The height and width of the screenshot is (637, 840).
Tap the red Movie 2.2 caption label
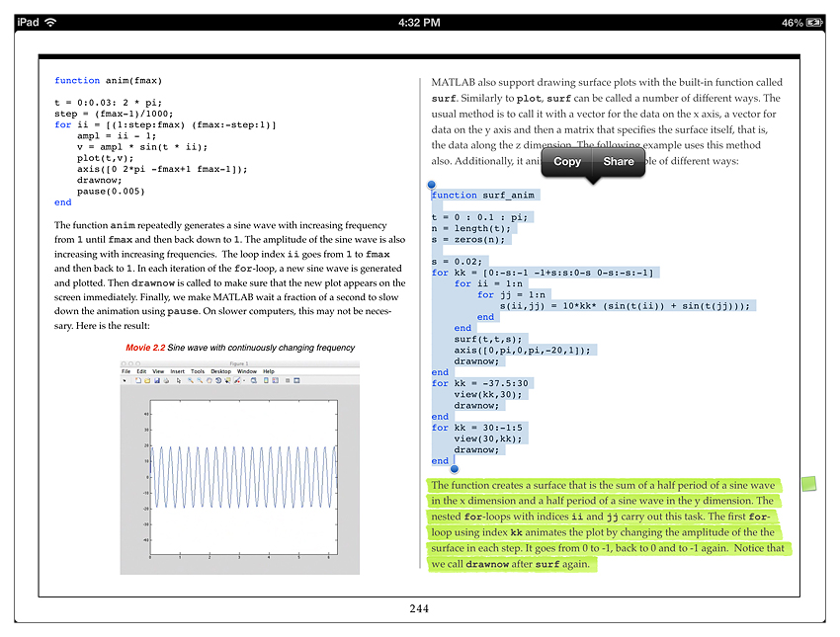point(145,348)
